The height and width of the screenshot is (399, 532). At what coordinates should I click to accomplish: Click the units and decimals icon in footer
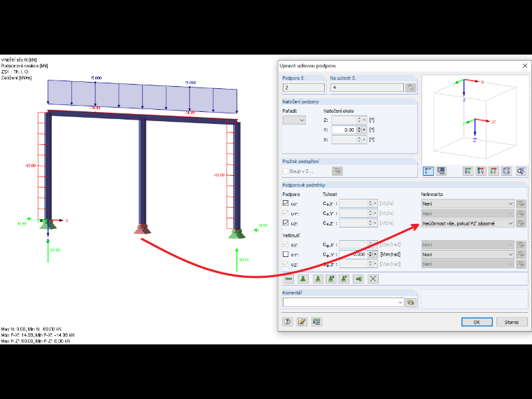[x=316, y=321]
